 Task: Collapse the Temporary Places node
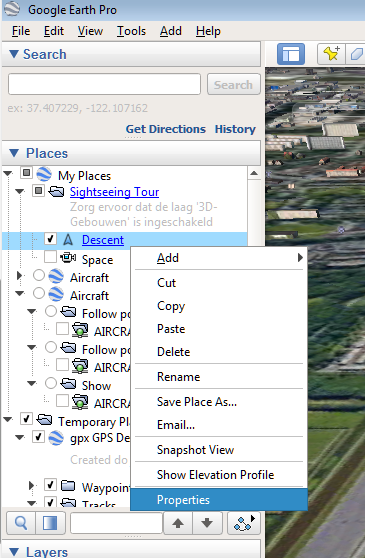(x=8, y=420)
